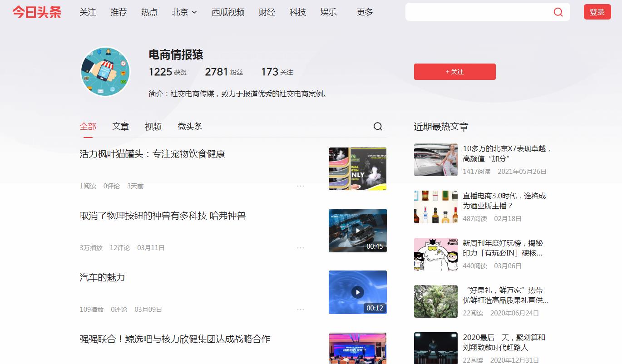Image resolution: width=622 pixels, height=364 pixels.
Task: Open article 活力枫叶猫罐头：专注宠物饮食健康
Action: pyautogui.click(x=153, y=154)
